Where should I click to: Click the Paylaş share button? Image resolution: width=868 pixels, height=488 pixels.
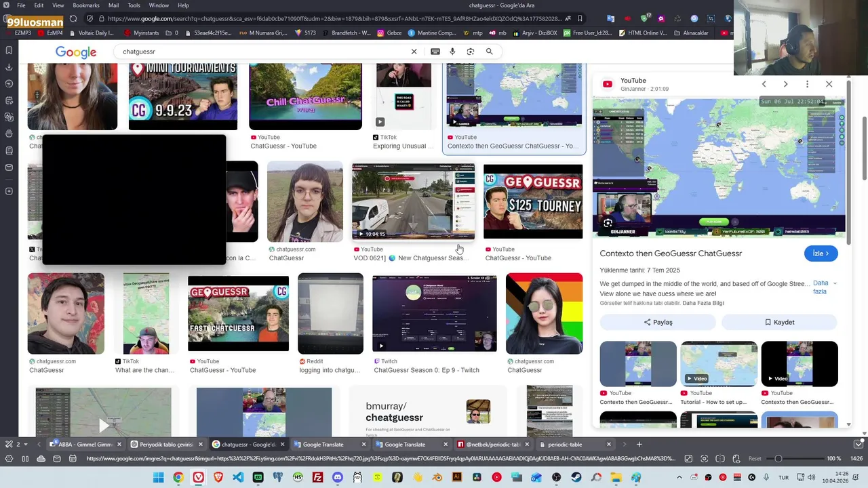(658, 322)
